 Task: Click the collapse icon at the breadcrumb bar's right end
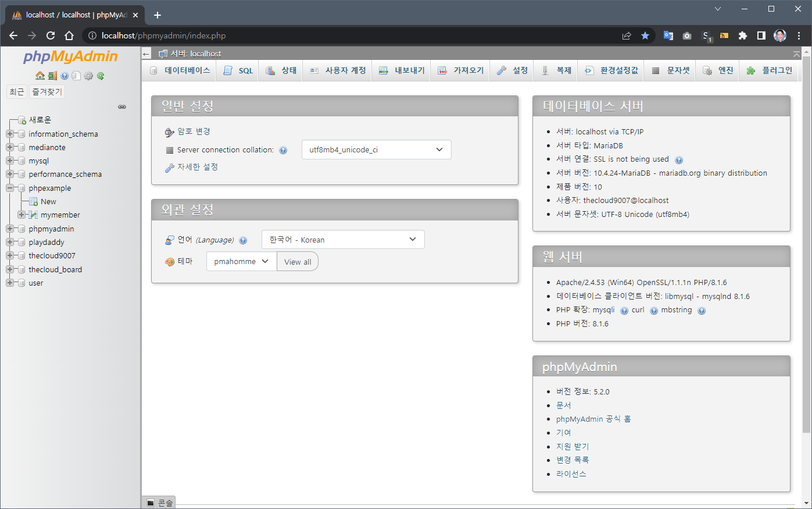point(796,54)
